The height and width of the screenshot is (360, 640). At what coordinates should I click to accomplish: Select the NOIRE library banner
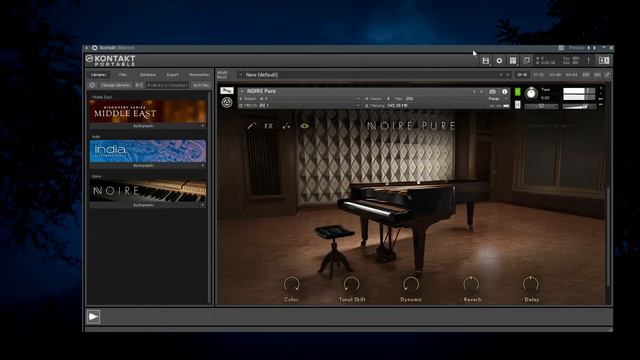[x=148, y=191]
